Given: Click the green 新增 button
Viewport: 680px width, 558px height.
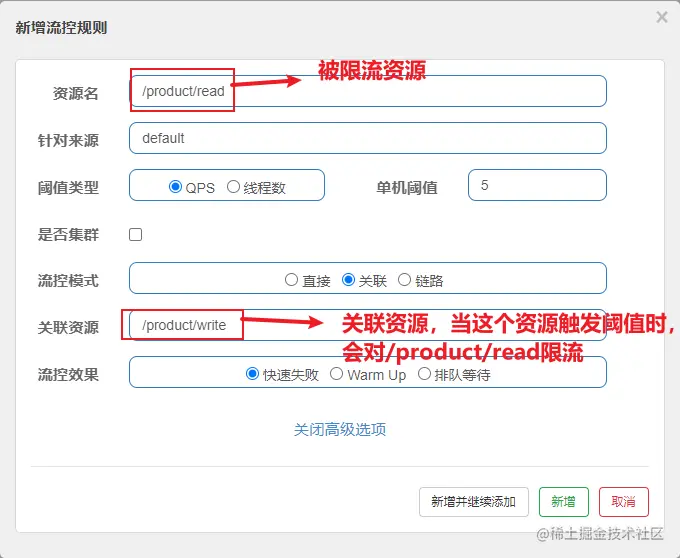Looking at the screenshot, I should pos(564,502).
